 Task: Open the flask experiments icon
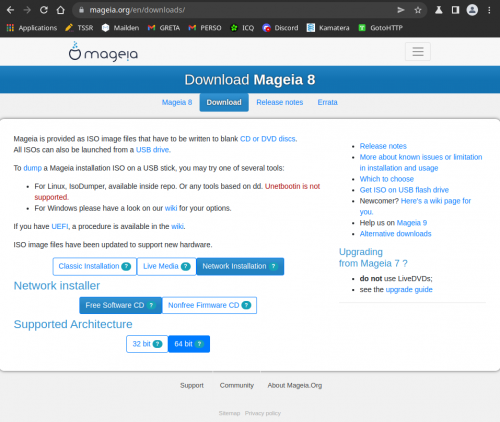click(439, 10)
